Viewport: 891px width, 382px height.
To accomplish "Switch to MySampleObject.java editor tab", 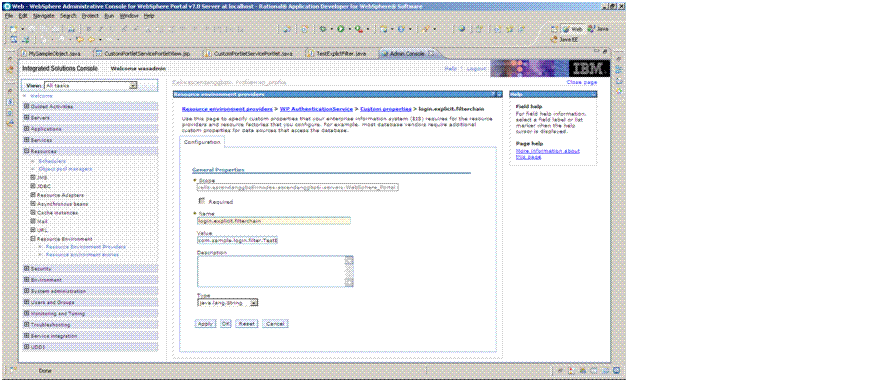I will (x=52, y=53).
